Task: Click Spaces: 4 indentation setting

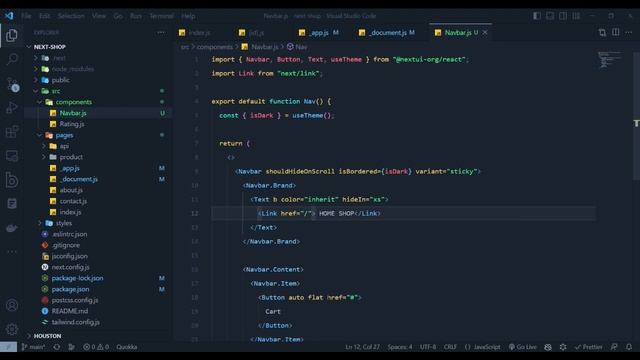Action: click(x=400, y=347)
